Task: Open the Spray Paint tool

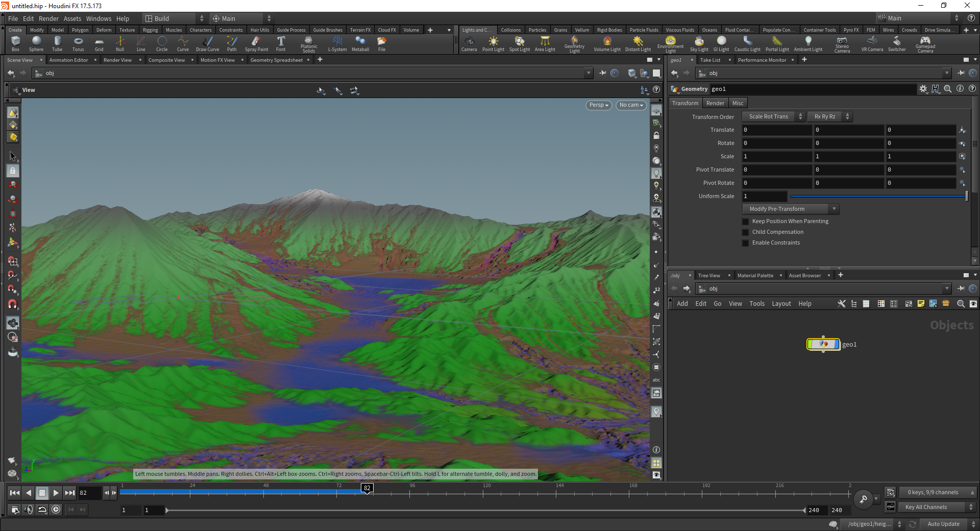Action: (x=256, y=44)
